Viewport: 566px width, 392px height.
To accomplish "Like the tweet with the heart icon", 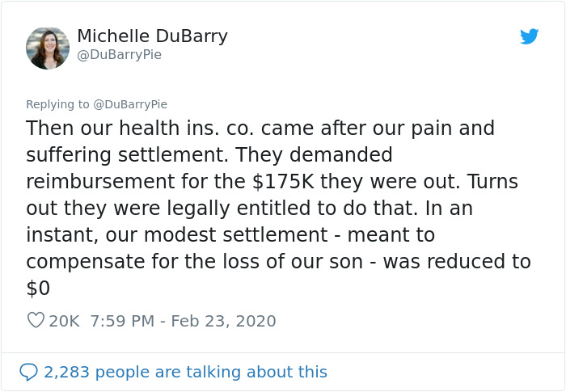I will click(x=36, y=321).
